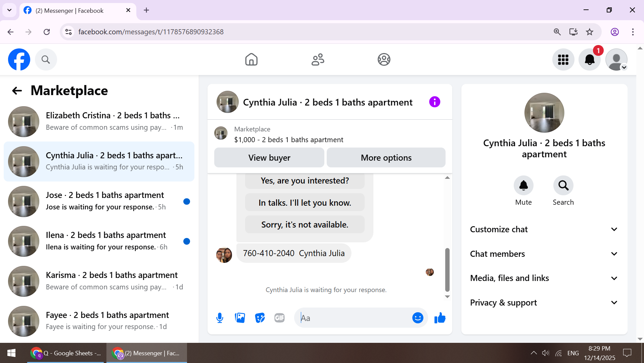Open the Karisma apartment conversation

99,281
